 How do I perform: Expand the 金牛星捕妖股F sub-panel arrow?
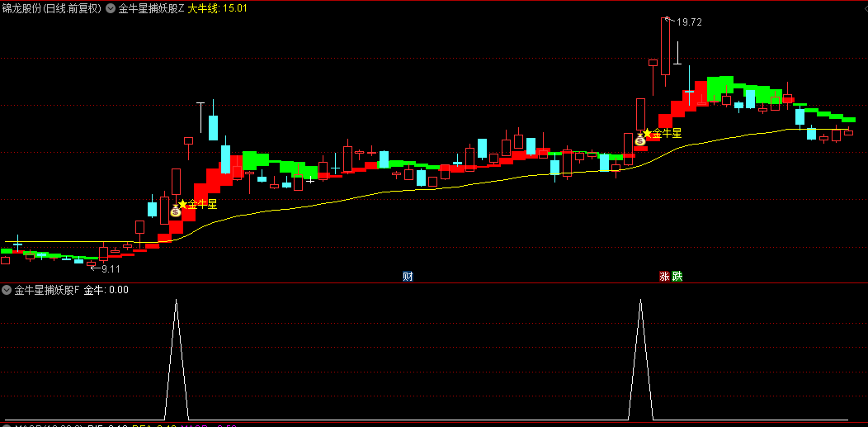click(x=7, y=290)
